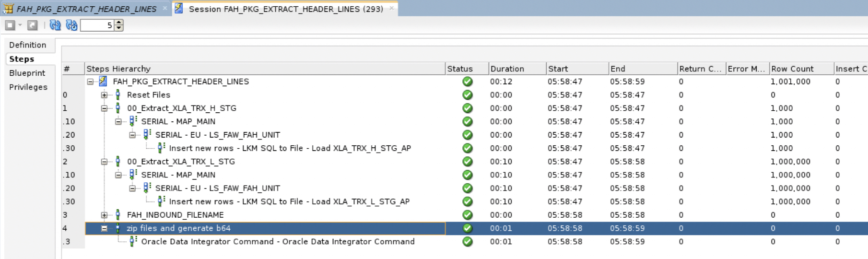868x259 pixels.
Task: Expand the Reset Files step
Action: click(104, 95)
